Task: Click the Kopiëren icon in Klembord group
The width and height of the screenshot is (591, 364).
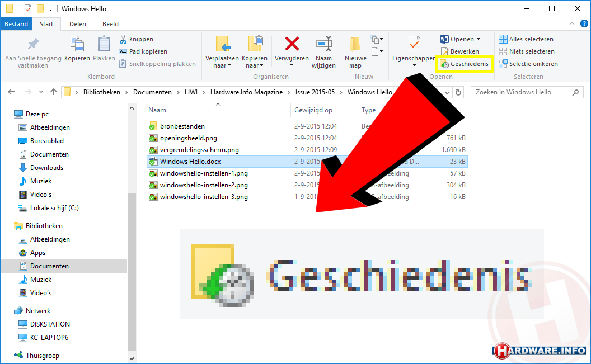Action: (77, 44)
